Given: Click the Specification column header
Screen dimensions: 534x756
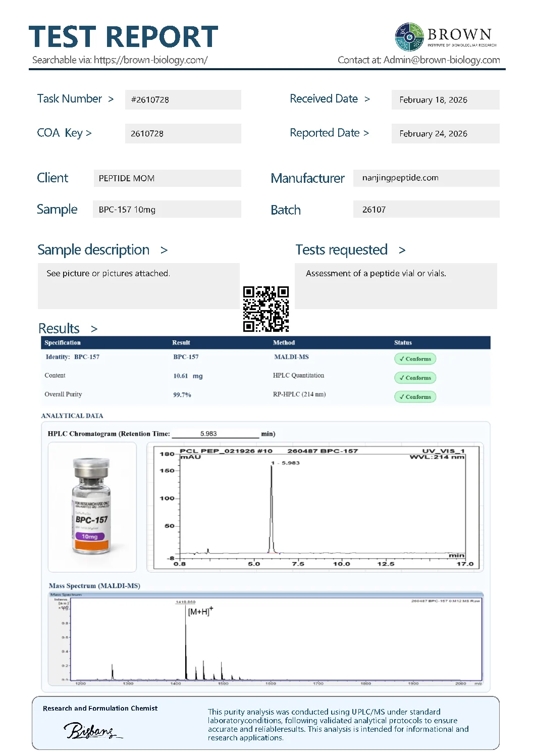Looking at the screenshot, I should (x=63, y=342).
